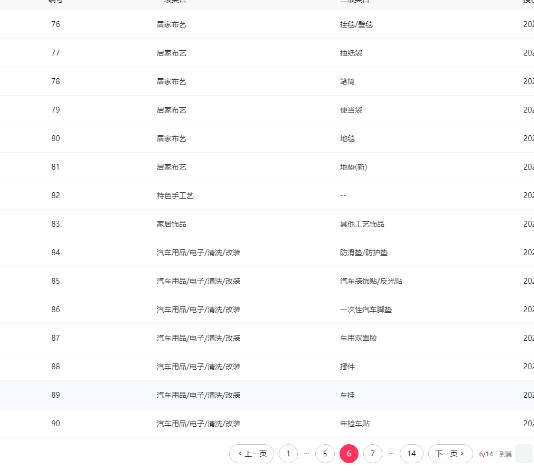Viewport: 534px width, 476px height.
Task: Click 汽车装饰贴/反光贴 in row 85
Action: coord(371,281)
